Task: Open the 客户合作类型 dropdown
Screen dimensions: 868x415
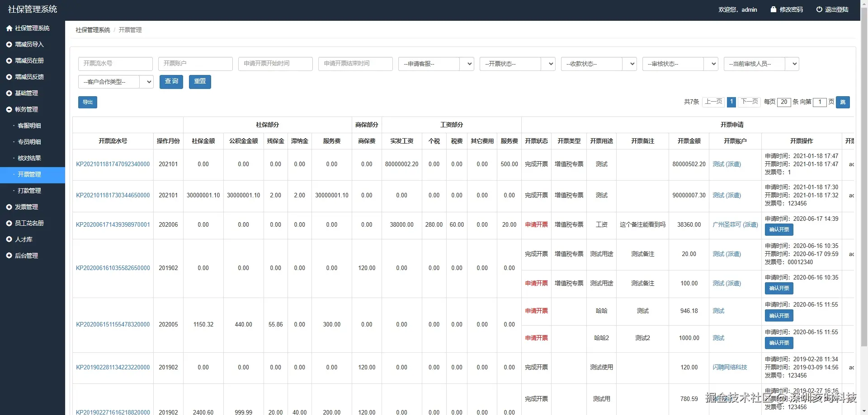Action: [x=116, y=82]
